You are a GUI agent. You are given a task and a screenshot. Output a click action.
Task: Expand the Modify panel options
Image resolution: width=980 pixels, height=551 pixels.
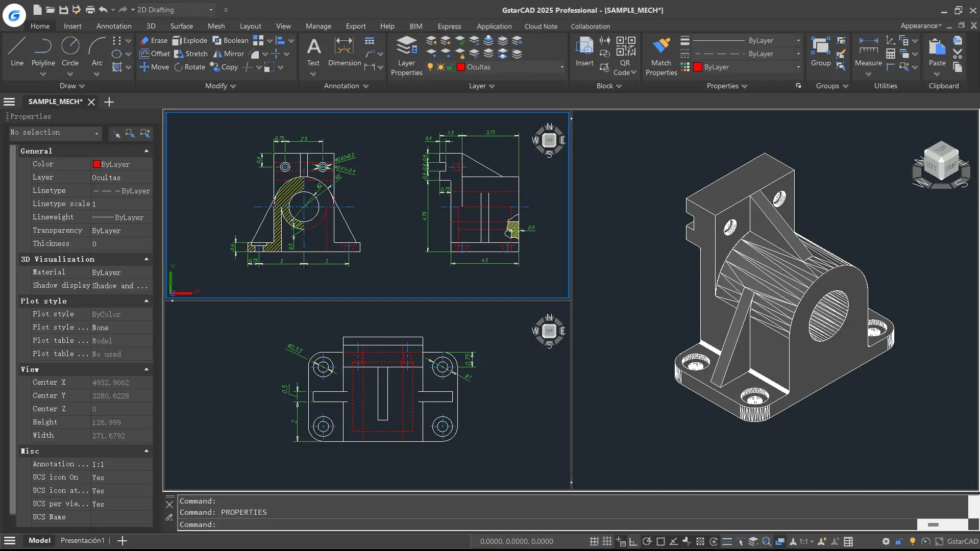click(x=232, y=86)
